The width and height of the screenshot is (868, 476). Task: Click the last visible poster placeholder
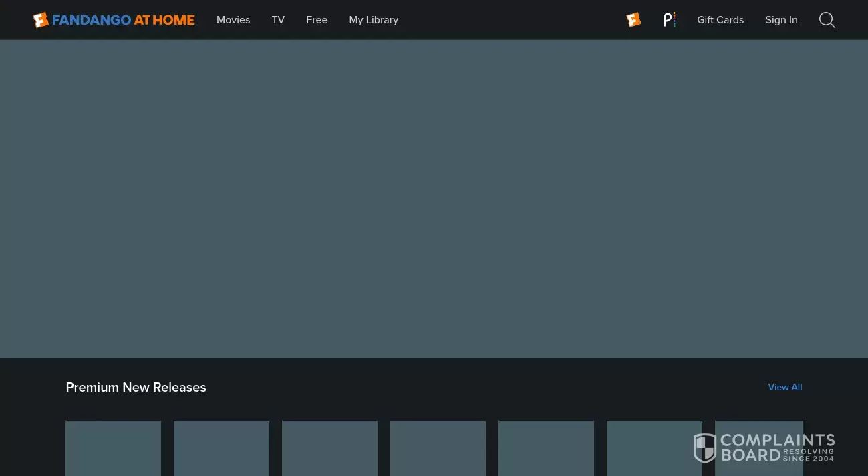(x=758, y=448)
